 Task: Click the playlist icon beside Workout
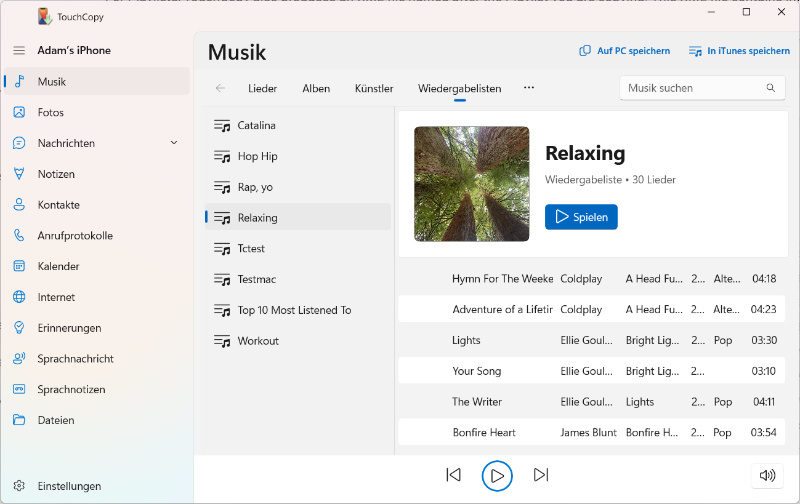pyautogui.click(x=222, y=341)
